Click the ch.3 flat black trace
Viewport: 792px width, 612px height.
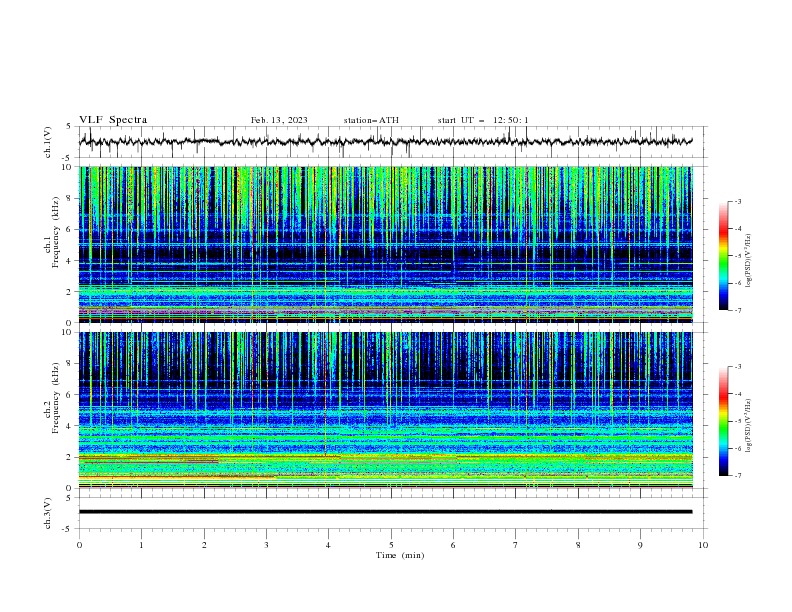click(385, 512)
